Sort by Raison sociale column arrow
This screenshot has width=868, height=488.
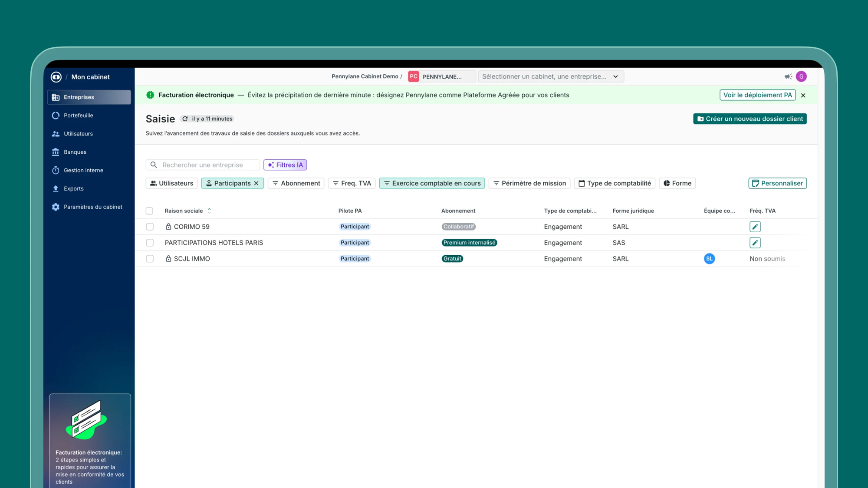coord(209,211)
